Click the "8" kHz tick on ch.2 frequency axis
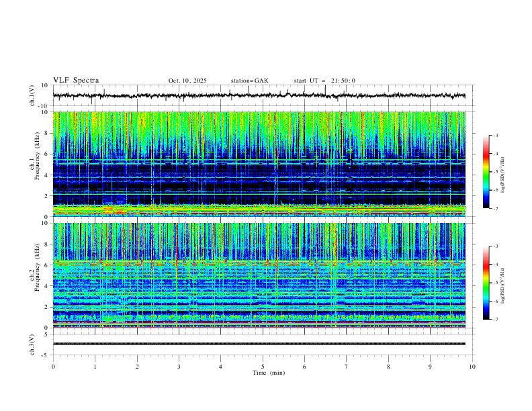The width and height of the screenshot is (532, 411). coord(47,244)
